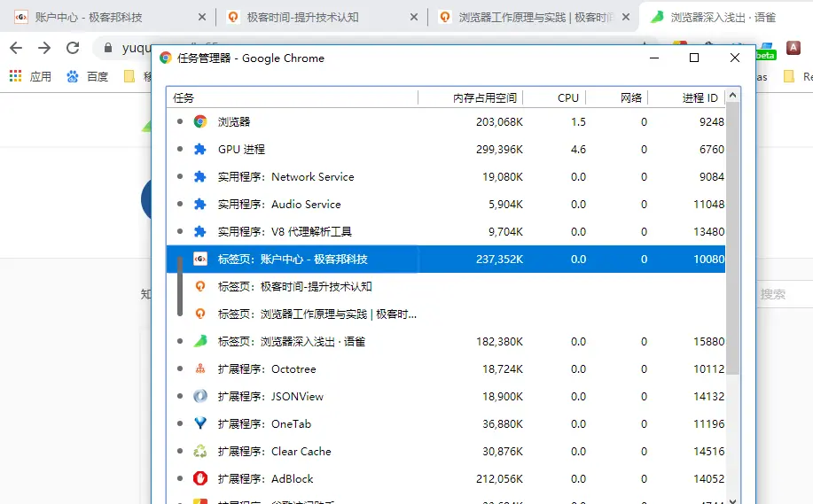This screenshot has height=504, width=813.
Task: Select 扩展程序: JSONView row
Action: (x=446, y=396)
